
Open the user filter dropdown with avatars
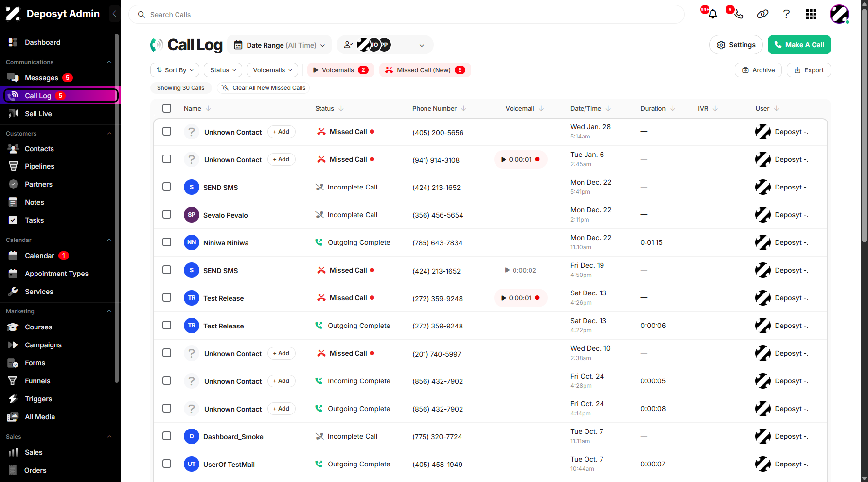(385, 45)
